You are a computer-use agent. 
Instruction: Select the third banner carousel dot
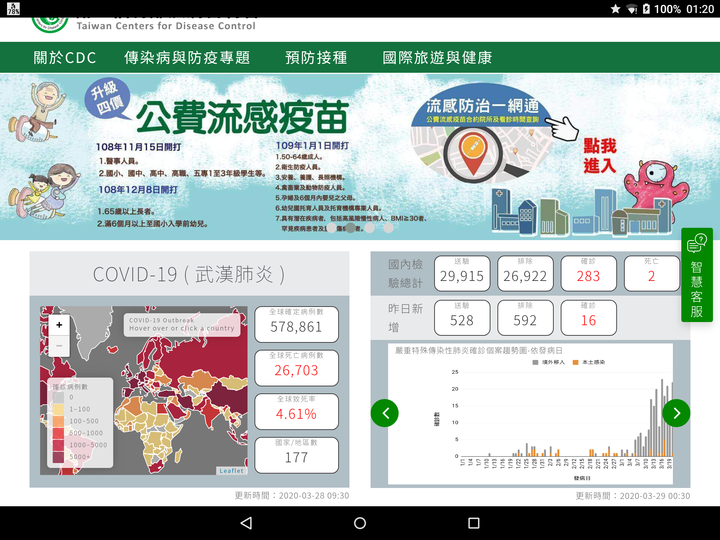(370, 227)
